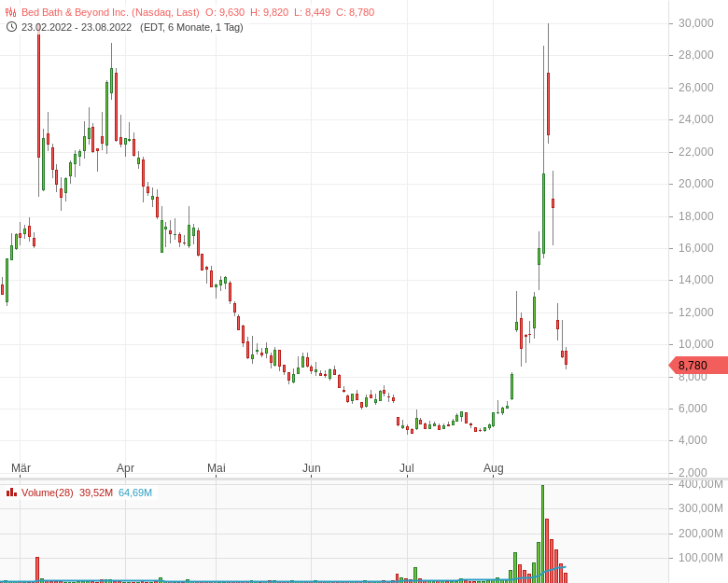Click the 10,000 price axis label
Viewport: 728px width, 583px height.
[696, 344]
